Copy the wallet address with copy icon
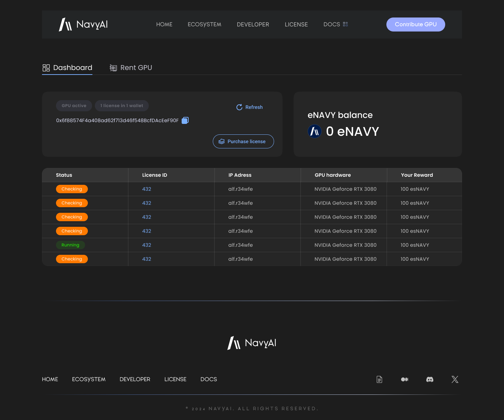 pyautogui.click(x=185, y=120)
